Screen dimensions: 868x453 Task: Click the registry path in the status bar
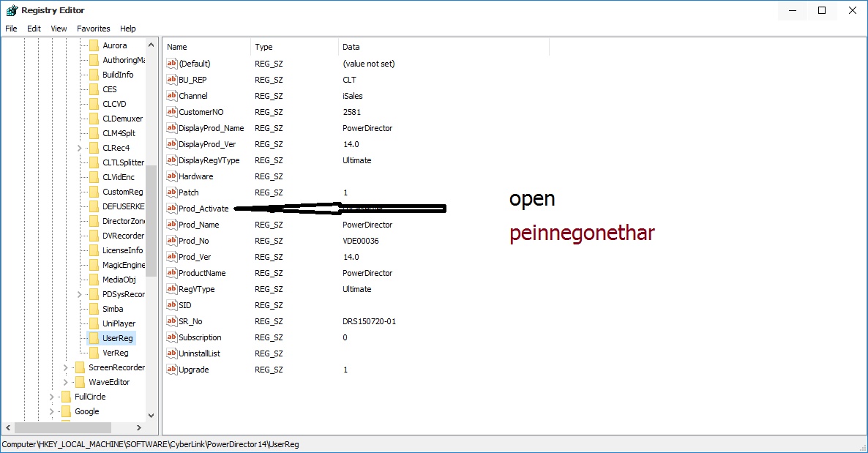[x=150, y=444]
